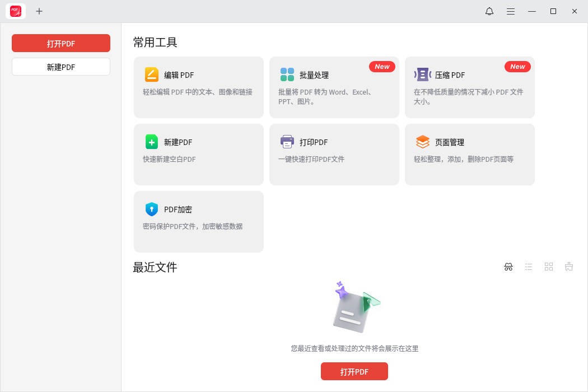
Task: Click description 在不降低质量的情况下减小 PDF 文件大小
Action: point(468,96)
